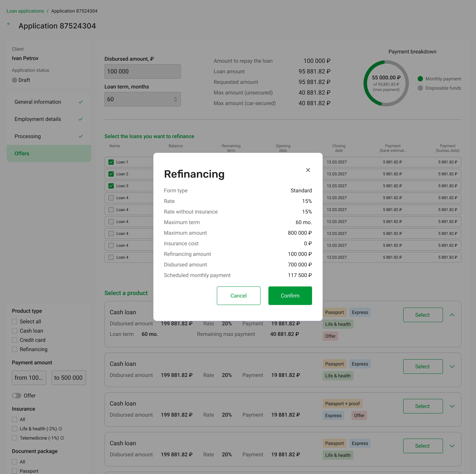Click Passport + proof tag
This screenshot has height=474, width=476.
(342, 404)
